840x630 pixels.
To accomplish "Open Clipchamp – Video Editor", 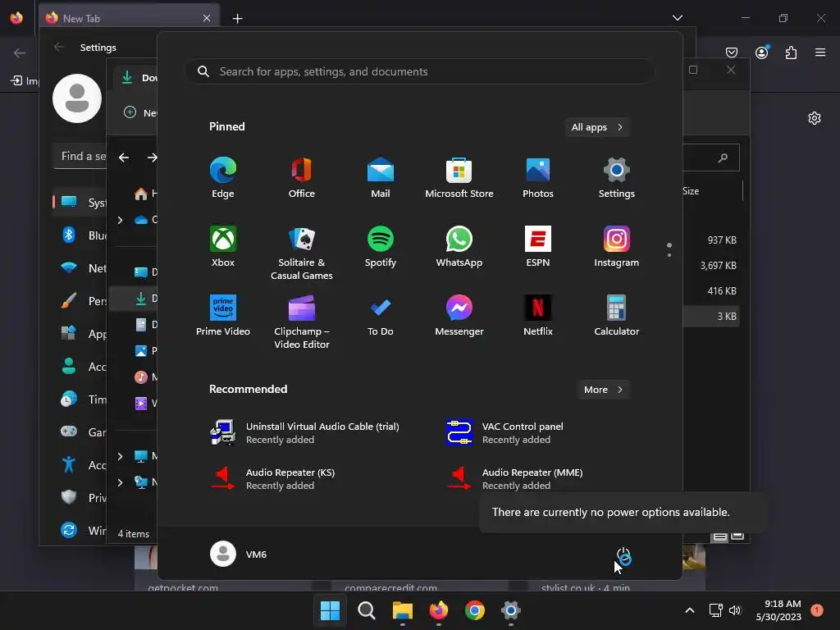I will coord(302,322).
